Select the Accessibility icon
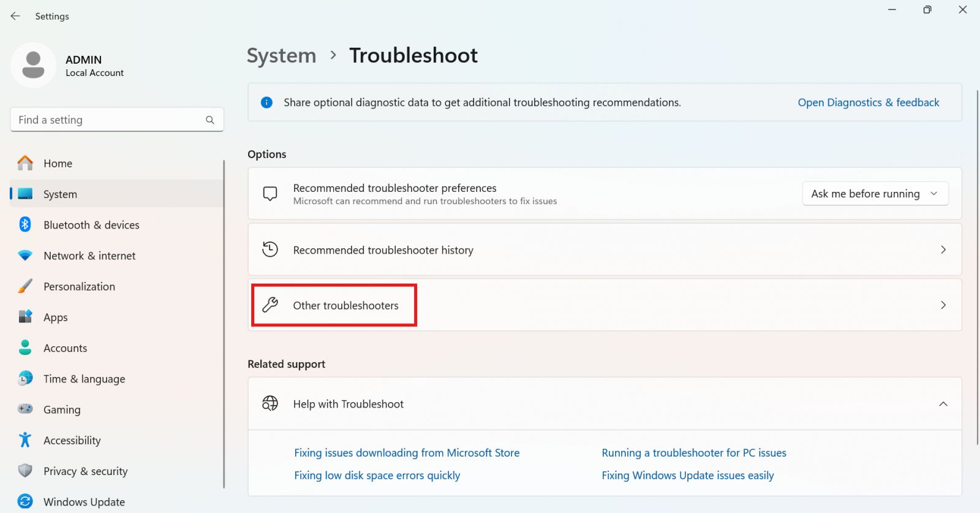Image resolution: width=980 pixels, height=513 pixels. pos(24,440)
